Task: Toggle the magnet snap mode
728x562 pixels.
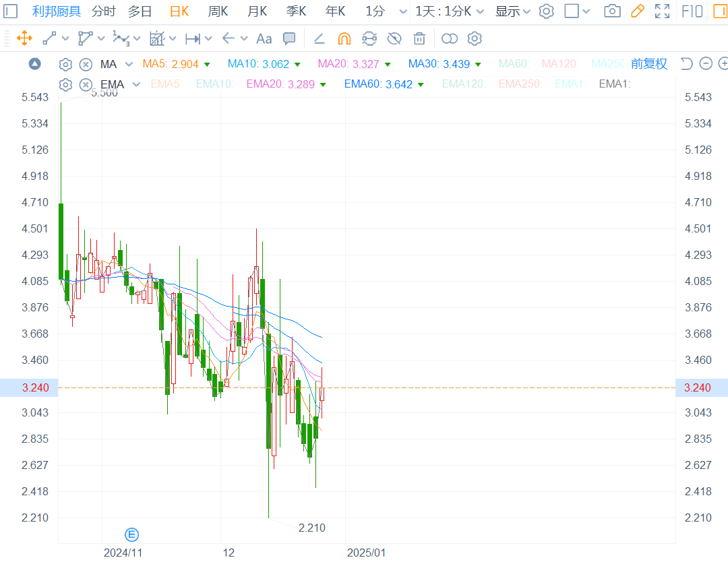Action: pos(344,38)
